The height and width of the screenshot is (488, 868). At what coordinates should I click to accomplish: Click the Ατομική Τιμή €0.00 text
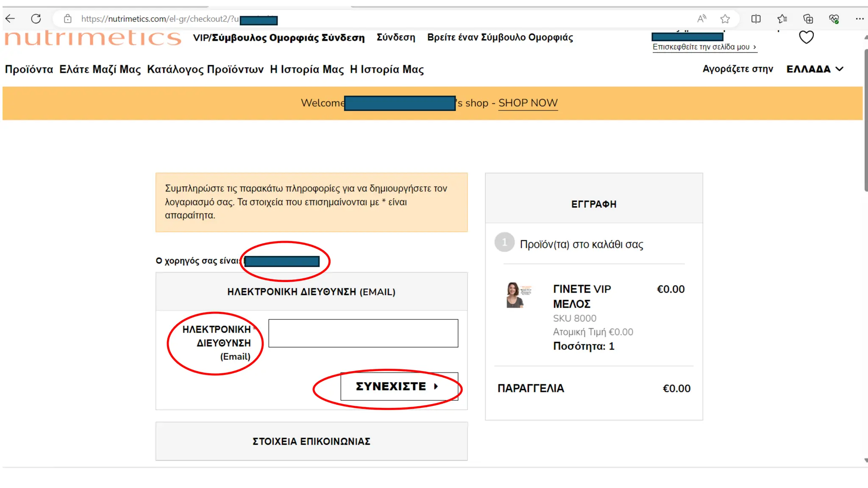(593, 332)
